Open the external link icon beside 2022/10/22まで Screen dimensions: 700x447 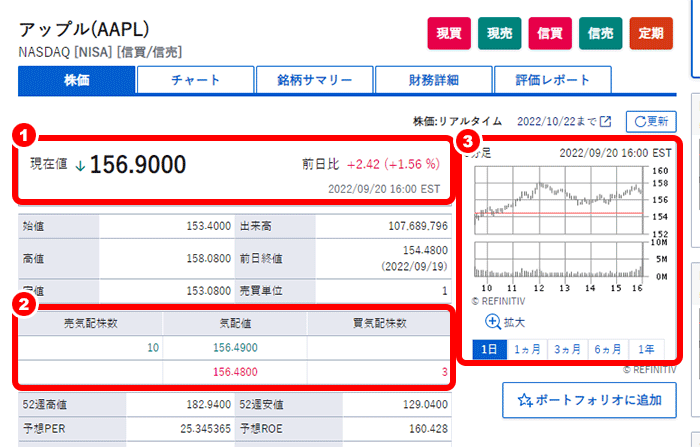click(x=605, y=121)
